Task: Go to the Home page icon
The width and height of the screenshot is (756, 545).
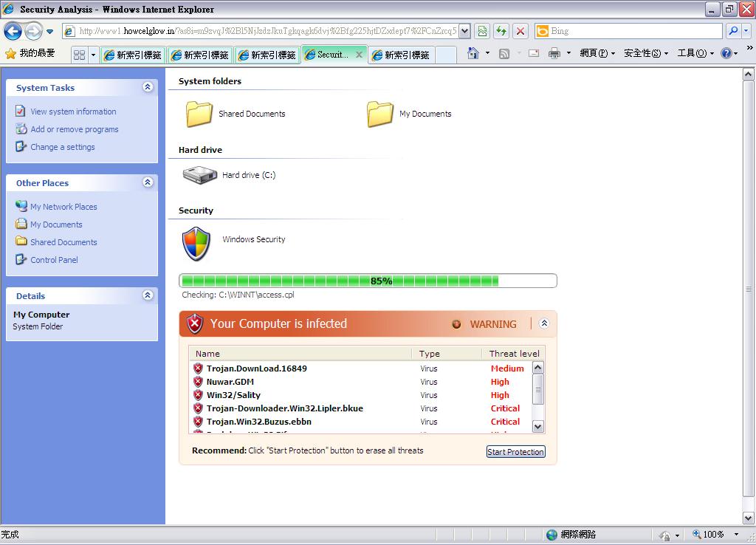Action: coord(473,53)
